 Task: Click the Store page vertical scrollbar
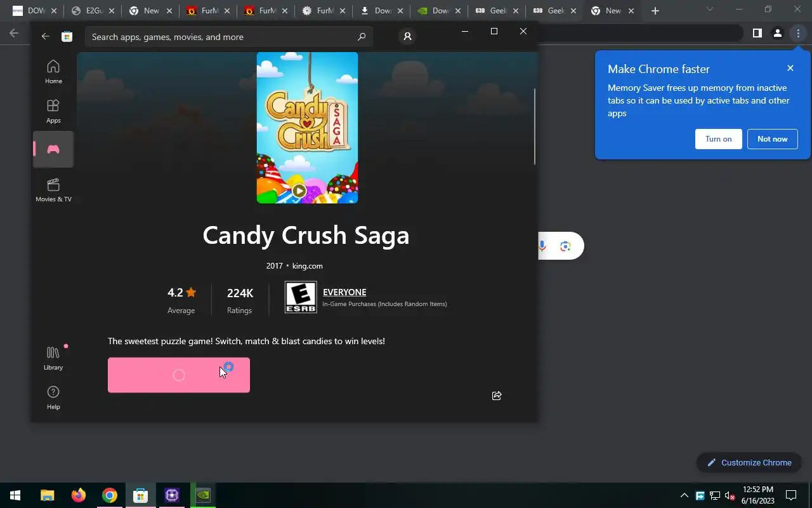point(535,126)
